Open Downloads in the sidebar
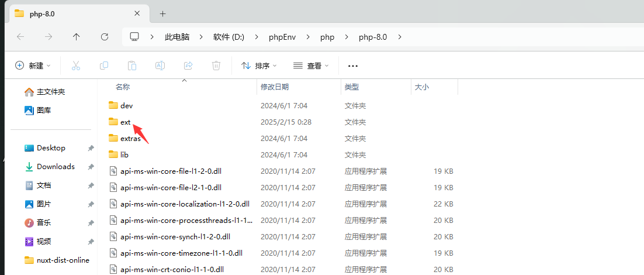The image size is (644, 275). pyautogui.click(x=56, y=167)
